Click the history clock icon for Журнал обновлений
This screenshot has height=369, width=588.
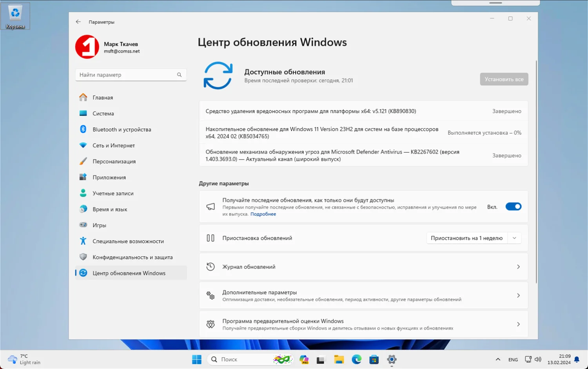coord(211,267)
